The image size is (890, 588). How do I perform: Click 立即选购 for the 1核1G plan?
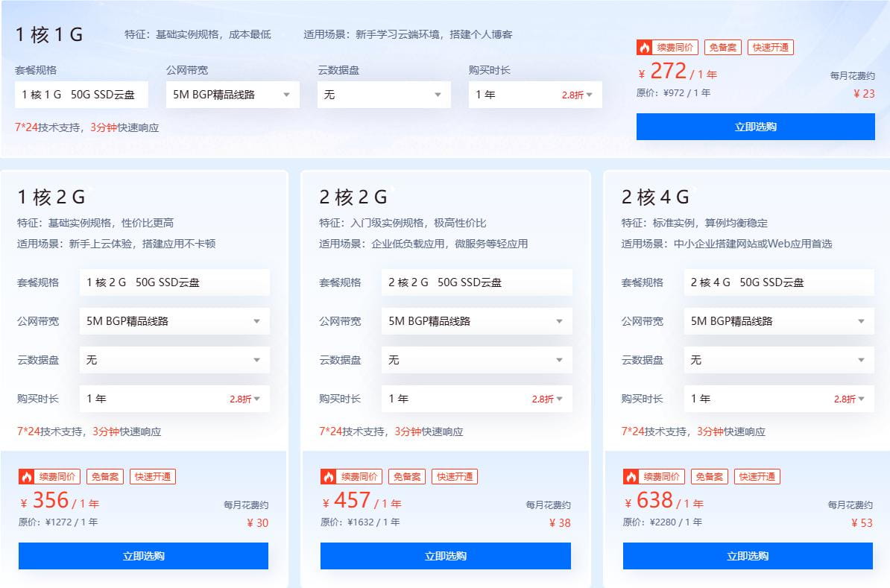pos(755,127)
